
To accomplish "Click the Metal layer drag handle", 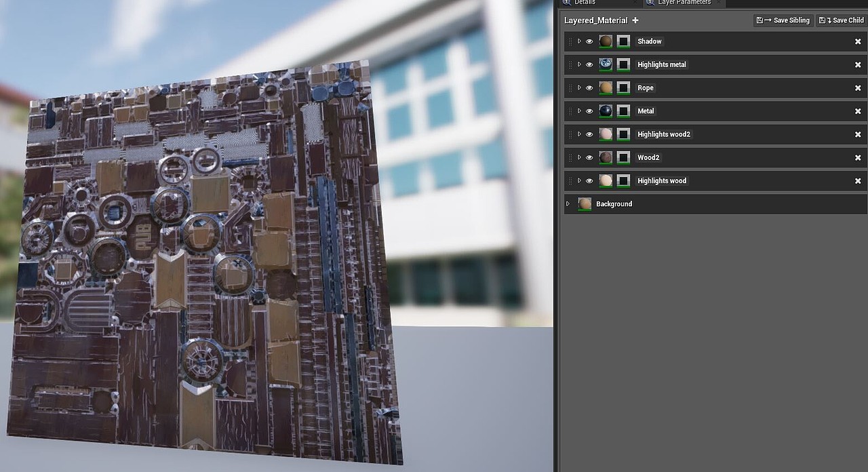I will (570, 111).
